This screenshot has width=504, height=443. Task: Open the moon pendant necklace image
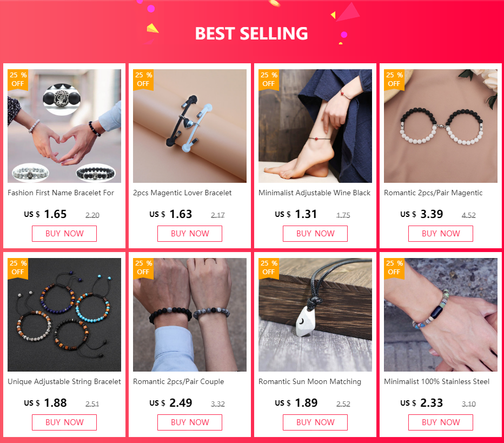pyautogui.click(x=315, y=315)
